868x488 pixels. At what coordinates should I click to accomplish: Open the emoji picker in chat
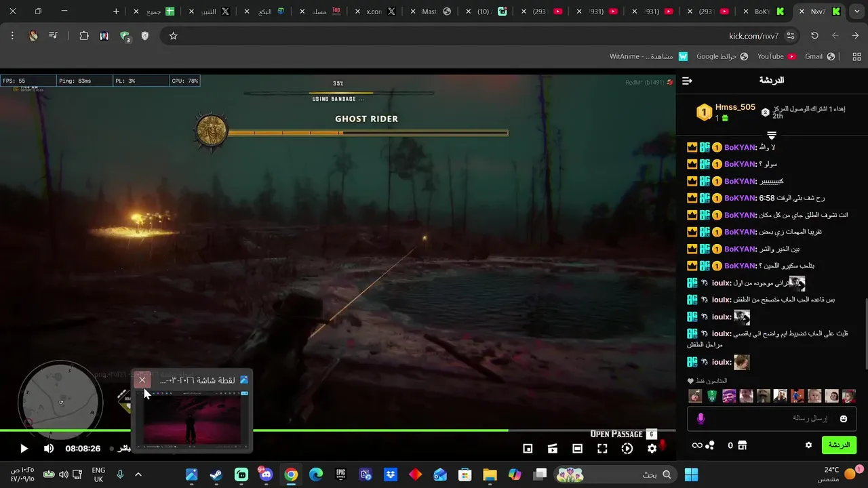click(x=844, y=419)
